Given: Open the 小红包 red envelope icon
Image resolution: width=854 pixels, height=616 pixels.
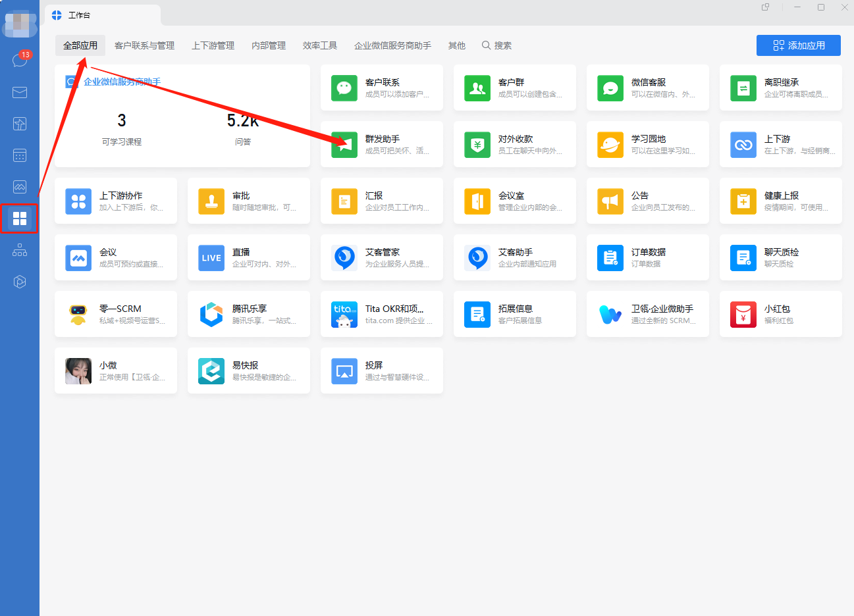Looking at the screenshot, I should point(743,315).
